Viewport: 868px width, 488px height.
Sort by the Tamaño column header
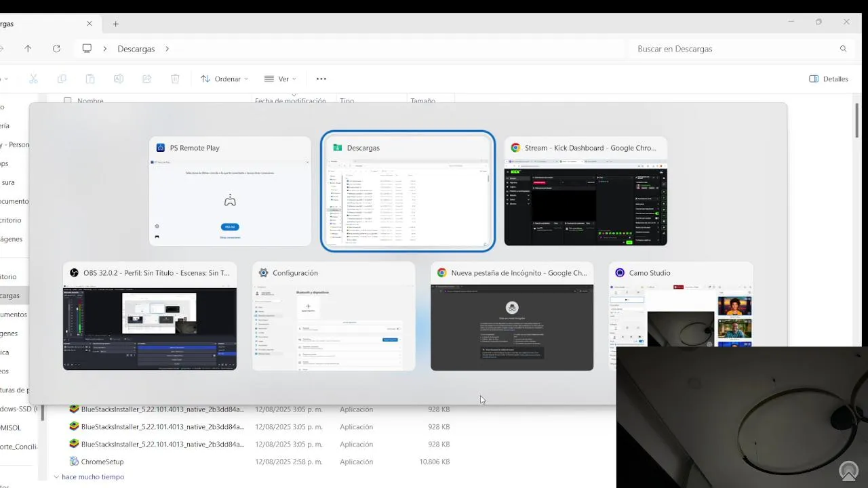(x=422, y=100)
